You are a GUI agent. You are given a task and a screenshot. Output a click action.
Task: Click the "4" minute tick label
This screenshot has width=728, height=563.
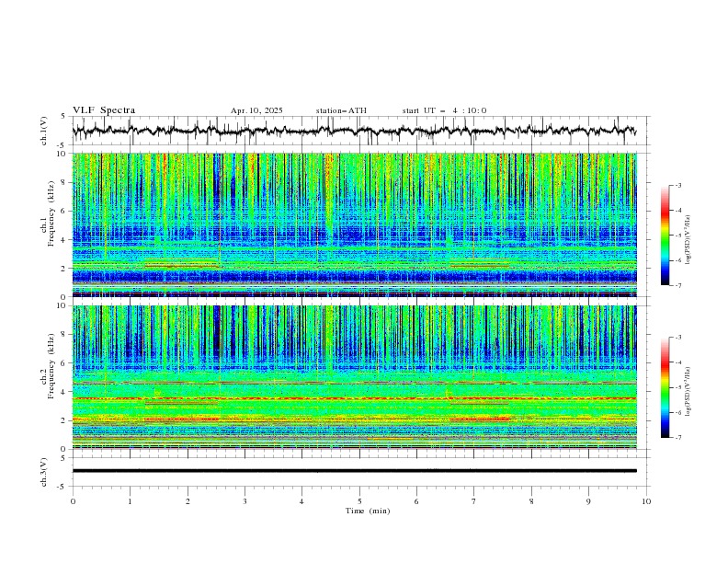point(301,501)
